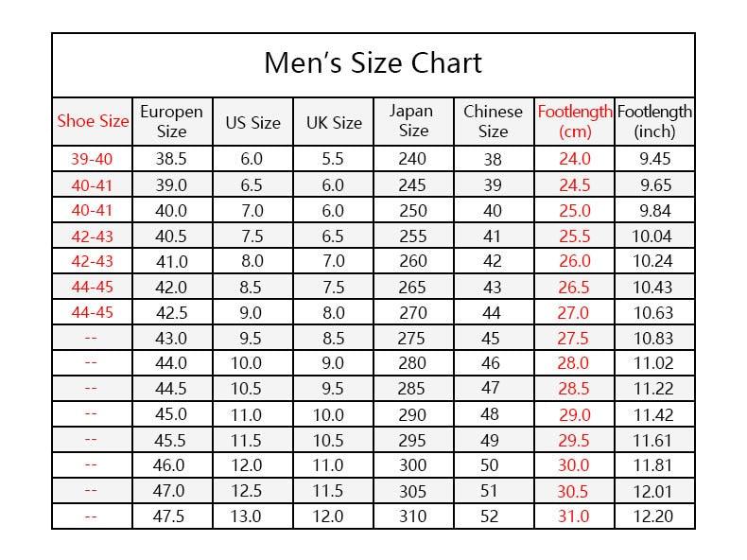The height and width of the screenshot is (560, 747).
Task: Select the 13.0 US size cell
Action: [x=252, y=516]
